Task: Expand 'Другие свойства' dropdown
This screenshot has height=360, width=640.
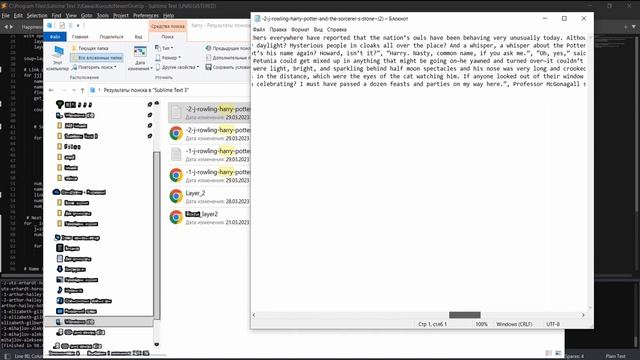Action: (177, 67)
